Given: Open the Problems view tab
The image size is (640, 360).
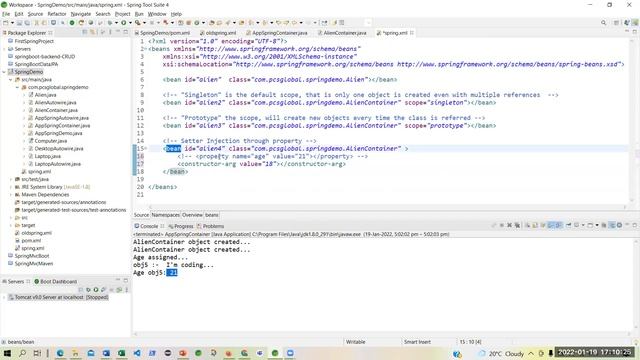Looking at the screenshot, I should (x=210, y=226).
